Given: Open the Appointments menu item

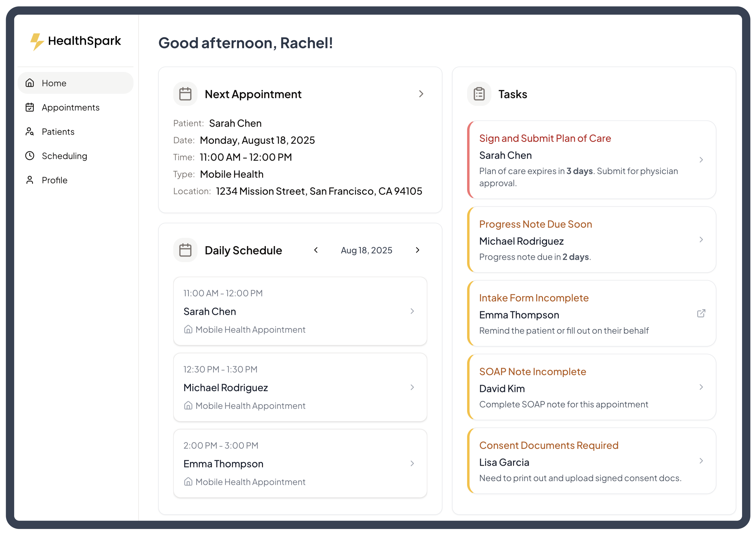Looking at the screenshot, I should click(x=70, y=107).
